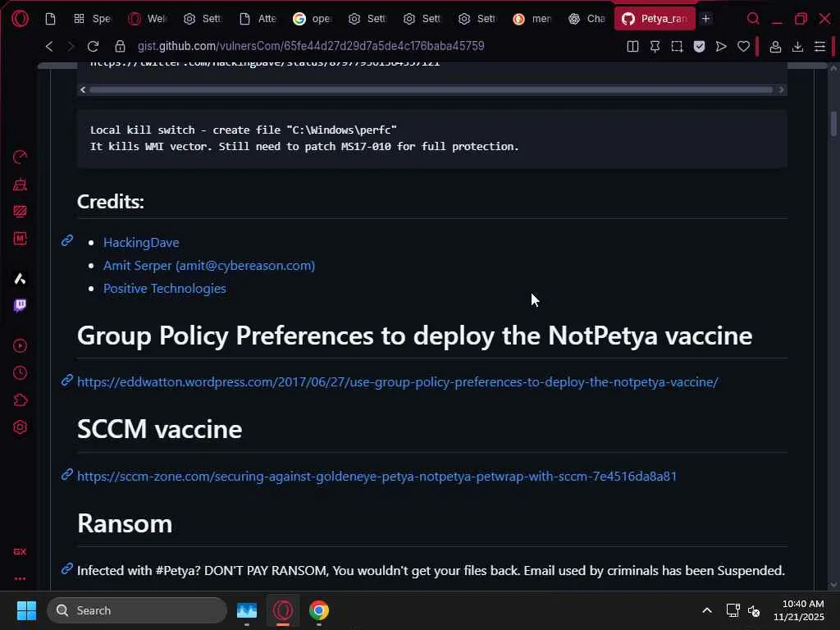Image resolution: width=840 pixels, height=630 pixels.
Task: Click the code block's left scroll arrow
Action: click(83, 89)
